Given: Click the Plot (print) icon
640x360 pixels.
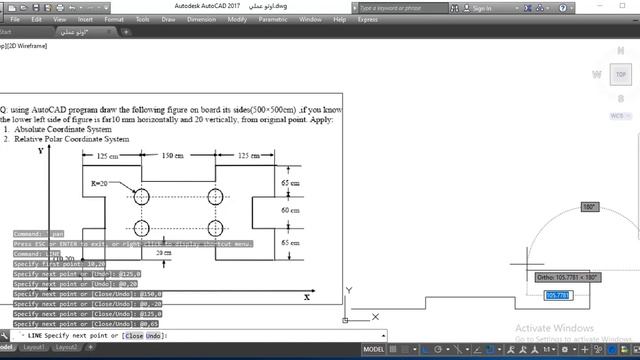Looking at the screenshot, I should coord(60,8).
